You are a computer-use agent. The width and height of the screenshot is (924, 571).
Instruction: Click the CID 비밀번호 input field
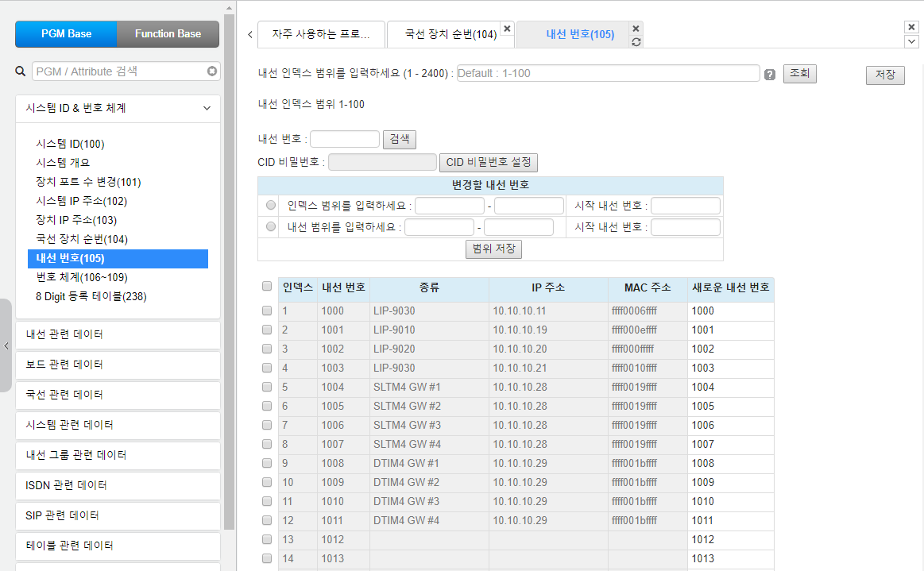[x=382, y=162]
